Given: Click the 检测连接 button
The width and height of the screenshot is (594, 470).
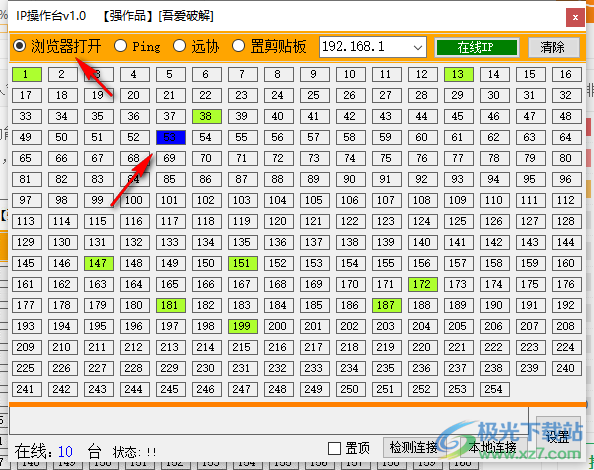Looking at the screenshot, I should 413,448.
